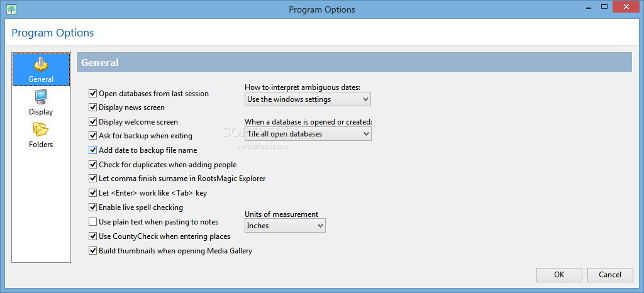Viewport: 644px width, 293px height.
Task: Disable Let comma finish surname option
Action: 92,179
